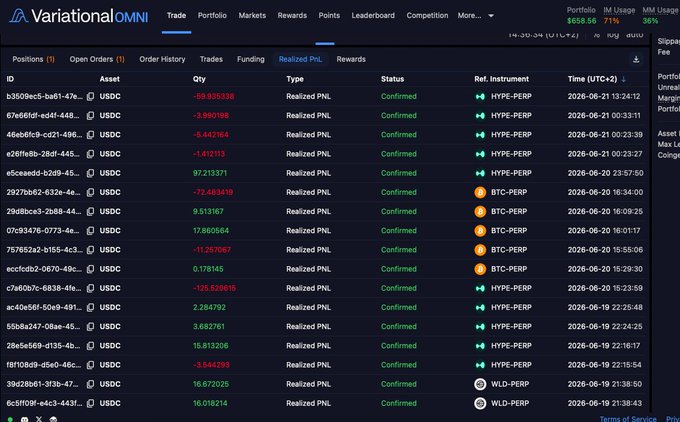Viewport: 680px width, 422px height.
Task: Copy ID 46eb6fc9-cd21-496... to clipboard
Action: pyautogui.click(x=90, y=134)
